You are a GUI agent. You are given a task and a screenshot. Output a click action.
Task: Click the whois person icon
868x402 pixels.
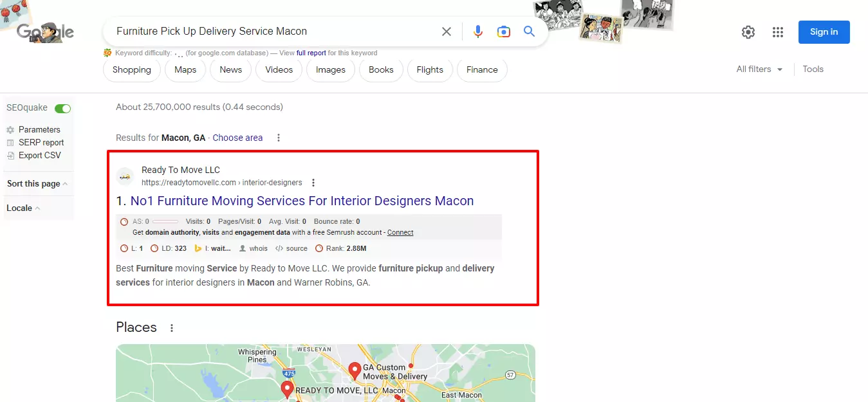click(x=243, y=248)
